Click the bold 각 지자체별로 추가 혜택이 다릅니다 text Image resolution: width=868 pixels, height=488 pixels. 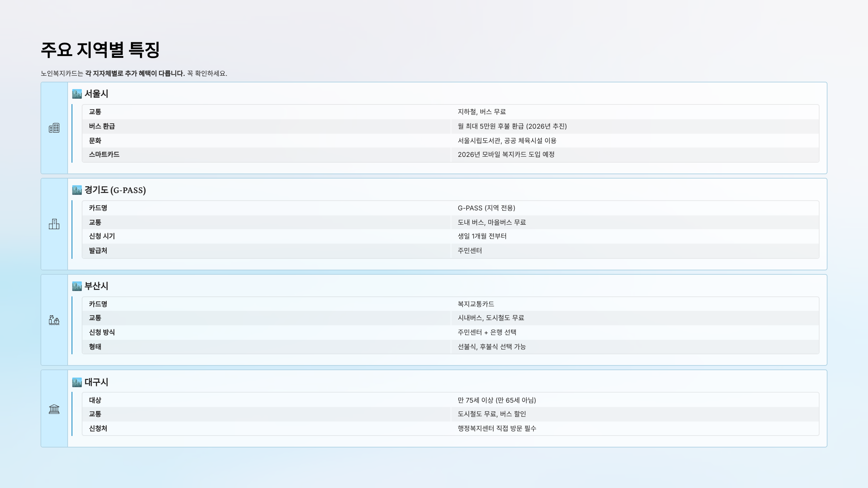135,73
